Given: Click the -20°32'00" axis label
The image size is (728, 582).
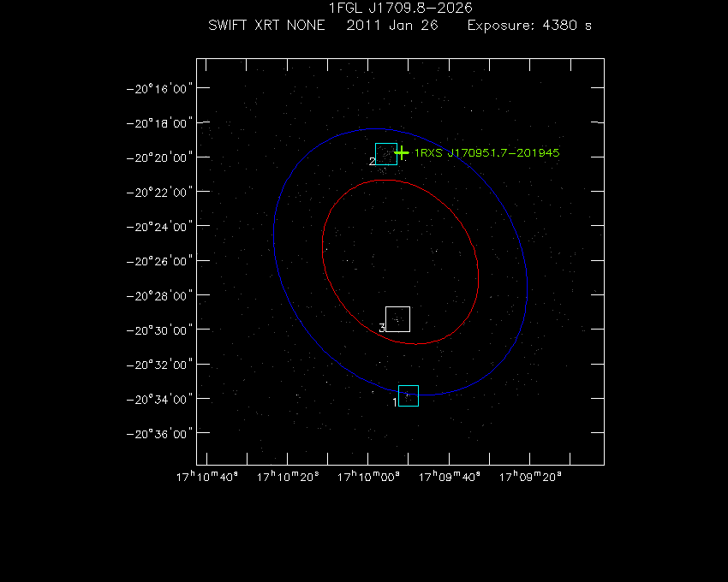Looking at the screenshot, I should 159,365.
